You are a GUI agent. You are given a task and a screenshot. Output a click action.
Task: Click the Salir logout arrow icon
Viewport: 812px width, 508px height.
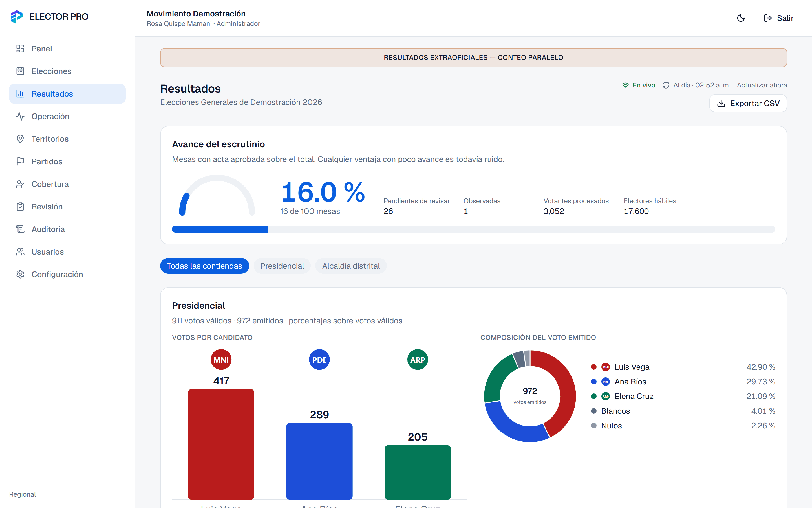pos(768,18)
